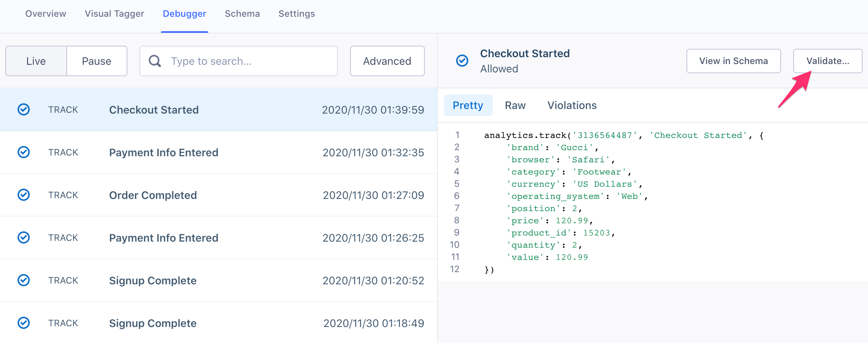Viewport: 868px width, 343px height.
Task: Open the Advanced filter options
Action: point(387,61)
